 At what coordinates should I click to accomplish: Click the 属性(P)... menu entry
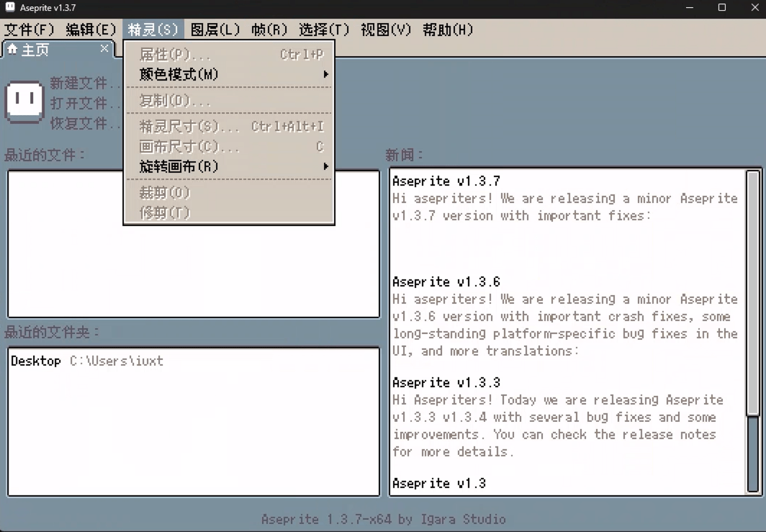coord(229,54)
